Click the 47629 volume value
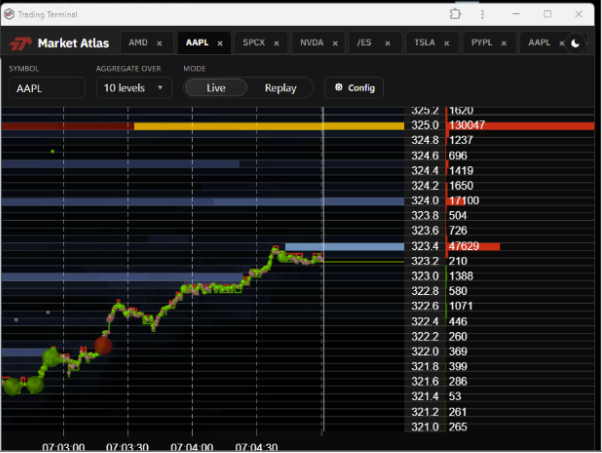Image resolution: width=602 pixels, height=453 pixels. pos(464,246)
